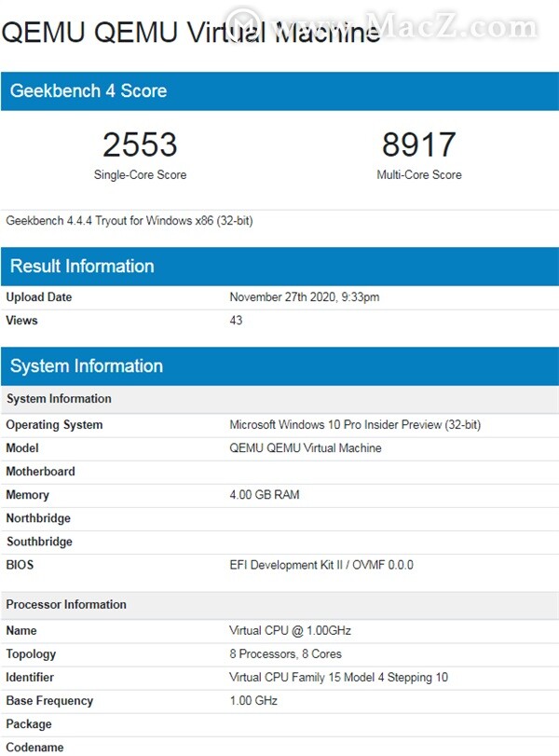Click the Memory label

pos(27,495)
